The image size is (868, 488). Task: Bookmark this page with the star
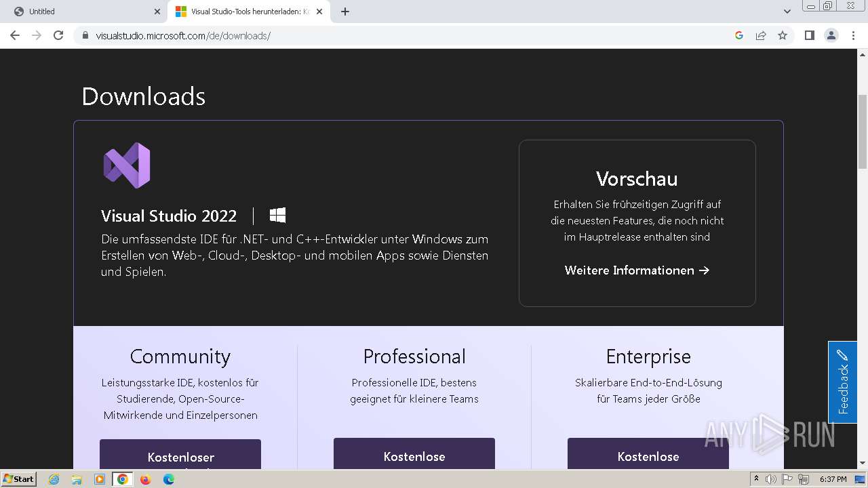(x=783, y=35)
